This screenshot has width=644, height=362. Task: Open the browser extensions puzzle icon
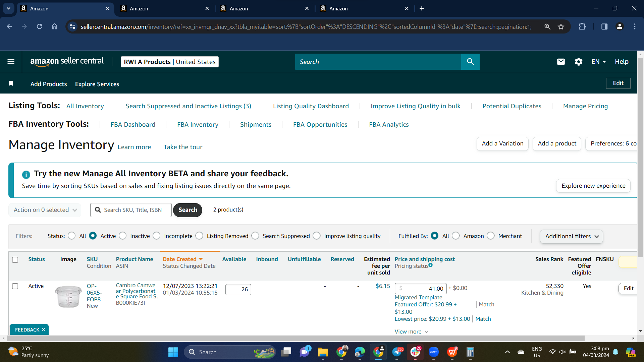[x=582, y=26]
